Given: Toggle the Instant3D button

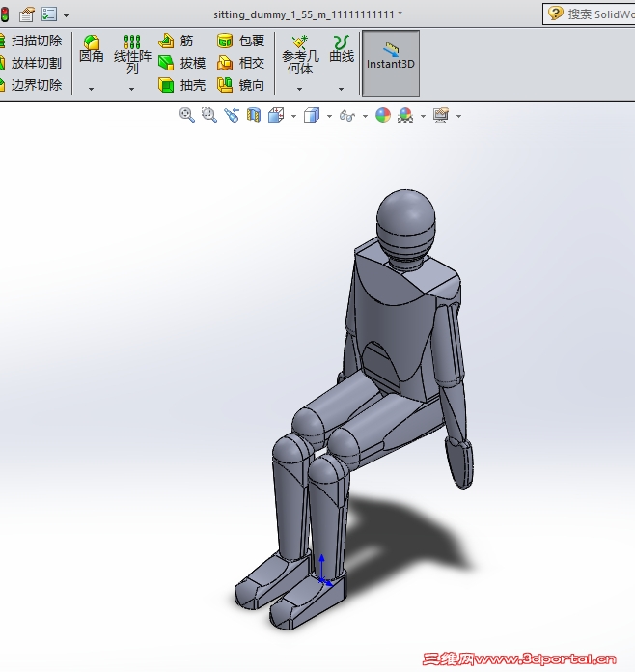Looking at the screenshot, I should [x=391, y=64].
